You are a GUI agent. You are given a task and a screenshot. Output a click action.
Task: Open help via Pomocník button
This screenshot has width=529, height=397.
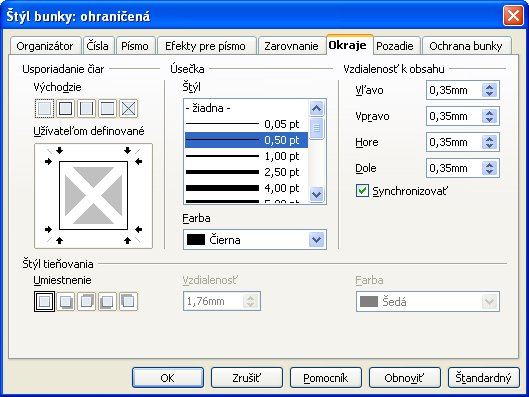[x=326, y=378]
